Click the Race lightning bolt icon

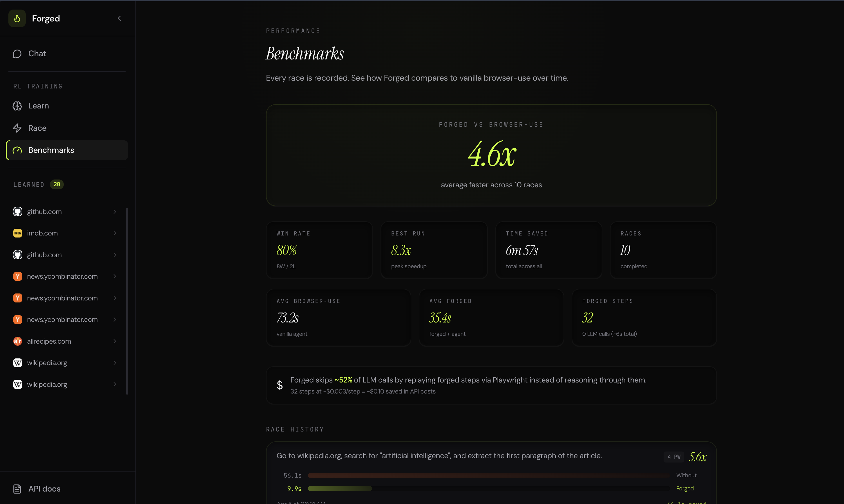[x=17, y=128]
